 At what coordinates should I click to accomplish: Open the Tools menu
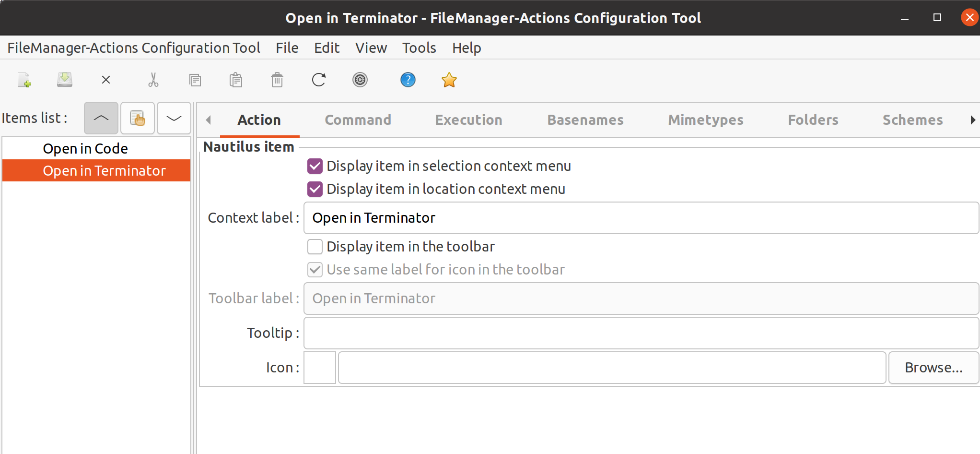pos(419,48)
